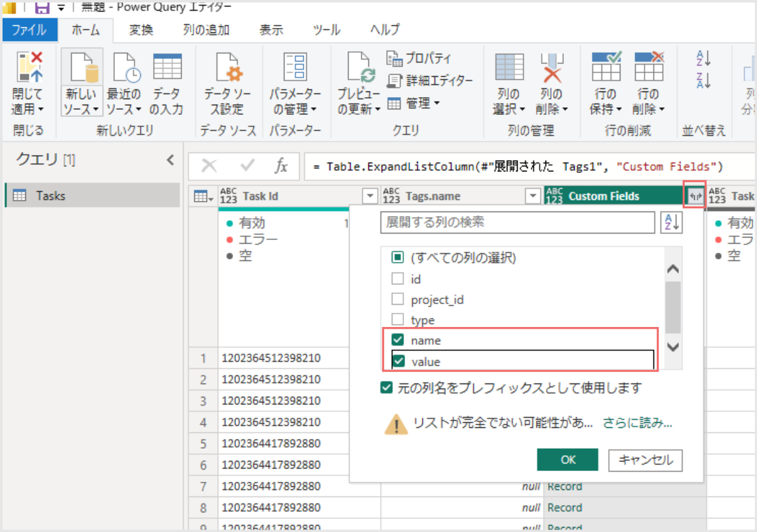757x532 pixels.
Task: Click the column list scrollbar thumb
Action: click(673, 307)
